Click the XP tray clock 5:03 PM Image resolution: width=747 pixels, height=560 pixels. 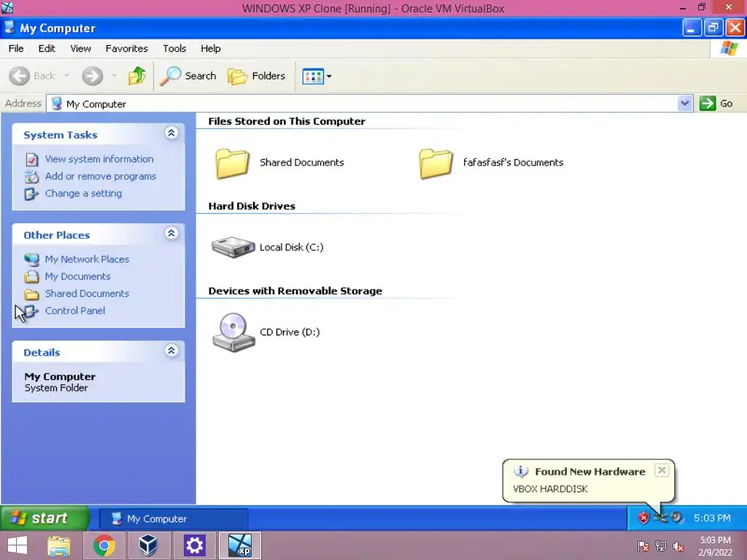coord(712,518)
